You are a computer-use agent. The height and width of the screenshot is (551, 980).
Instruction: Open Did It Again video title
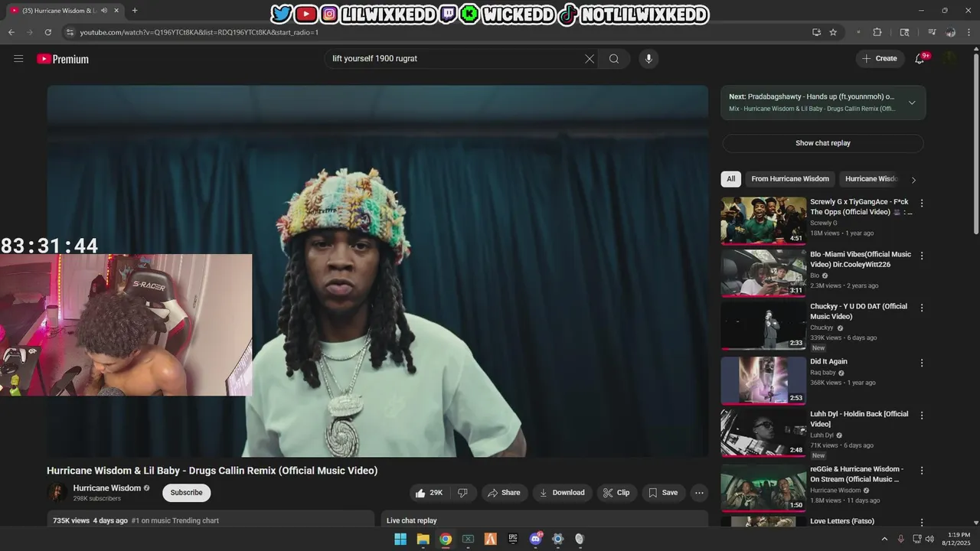click(x=828, y=362)
